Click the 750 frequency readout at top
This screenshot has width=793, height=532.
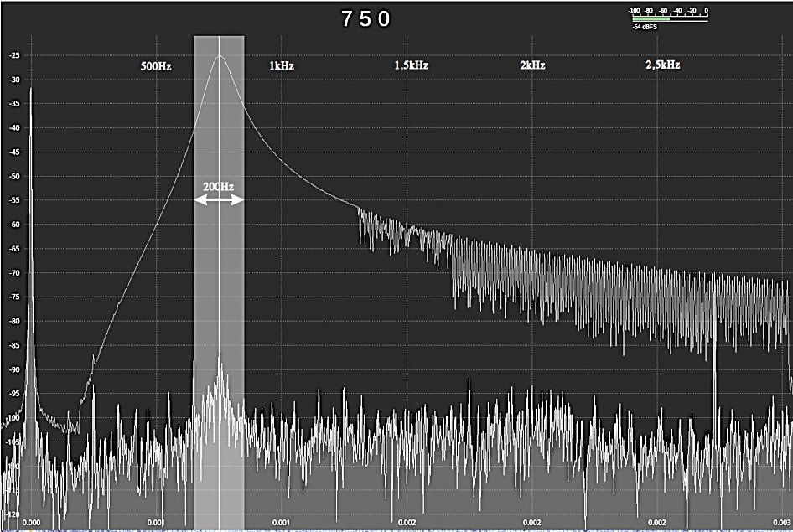click(366, 19)
